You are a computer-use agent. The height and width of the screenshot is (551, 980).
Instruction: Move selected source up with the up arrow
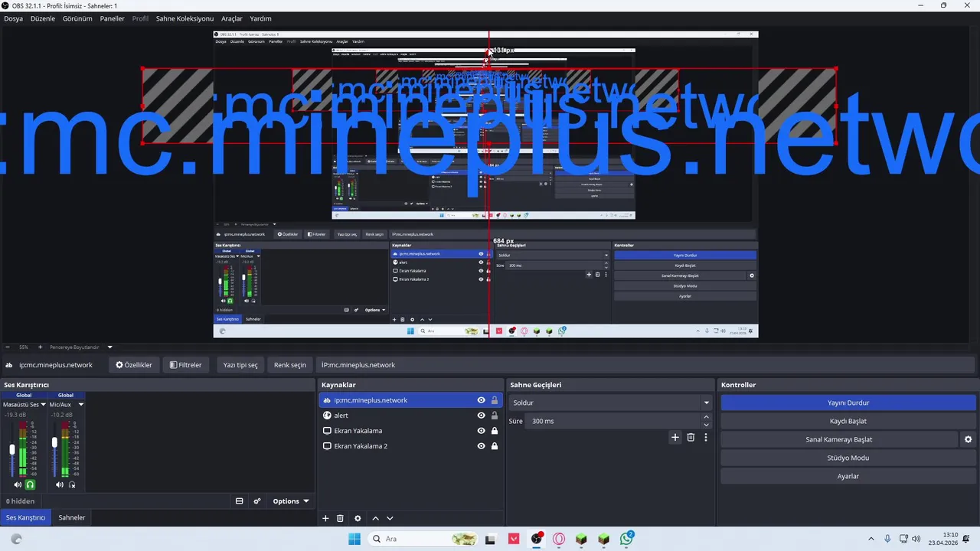375,518
